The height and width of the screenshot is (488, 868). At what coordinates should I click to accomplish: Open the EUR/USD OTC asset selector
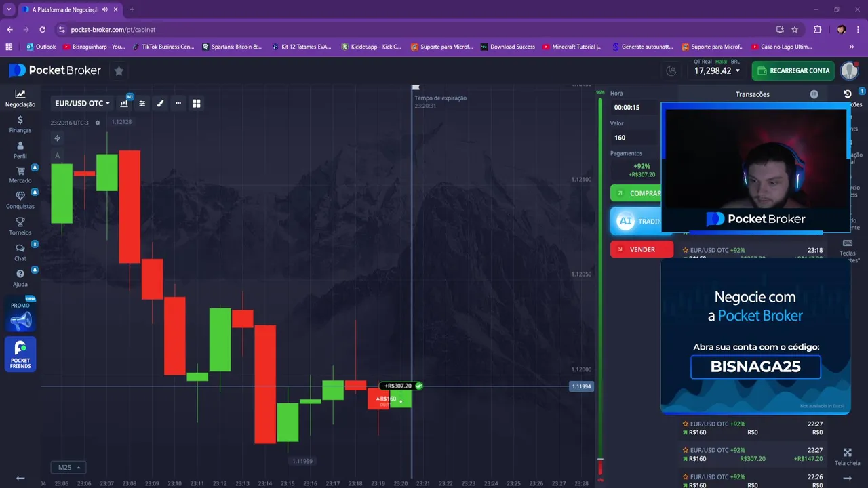(x=82, y=104)
